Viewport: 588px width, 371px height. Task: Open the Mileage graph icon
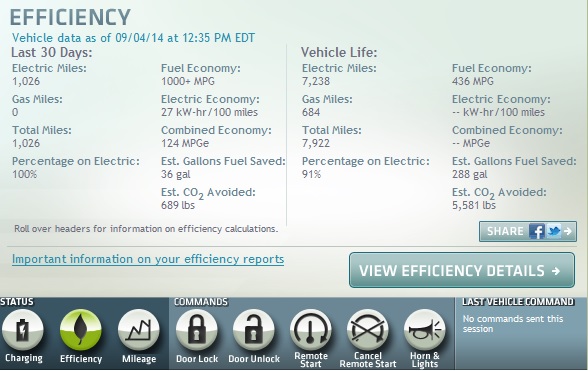(138, 330)
